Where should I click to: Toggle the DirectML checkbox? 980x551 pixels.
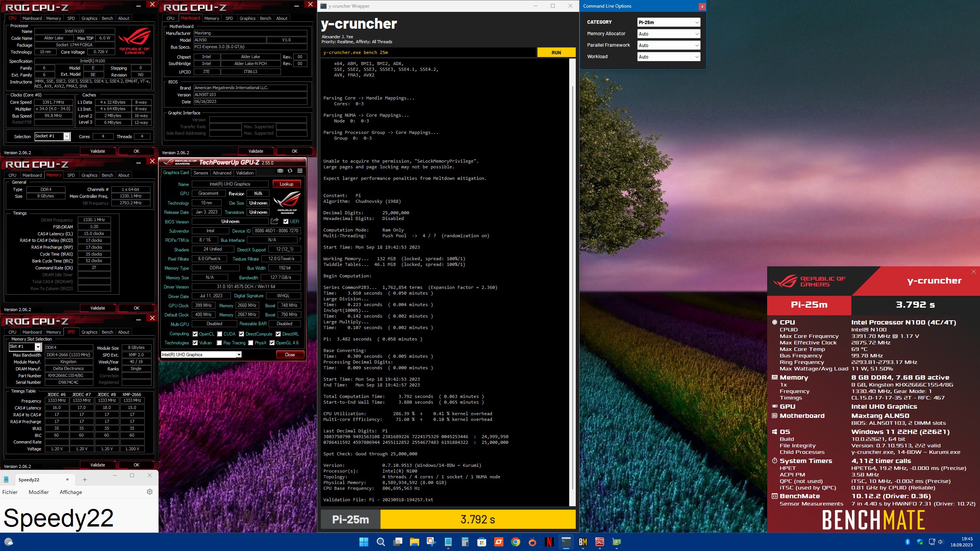pyautogui.click(x=278, y=334)
